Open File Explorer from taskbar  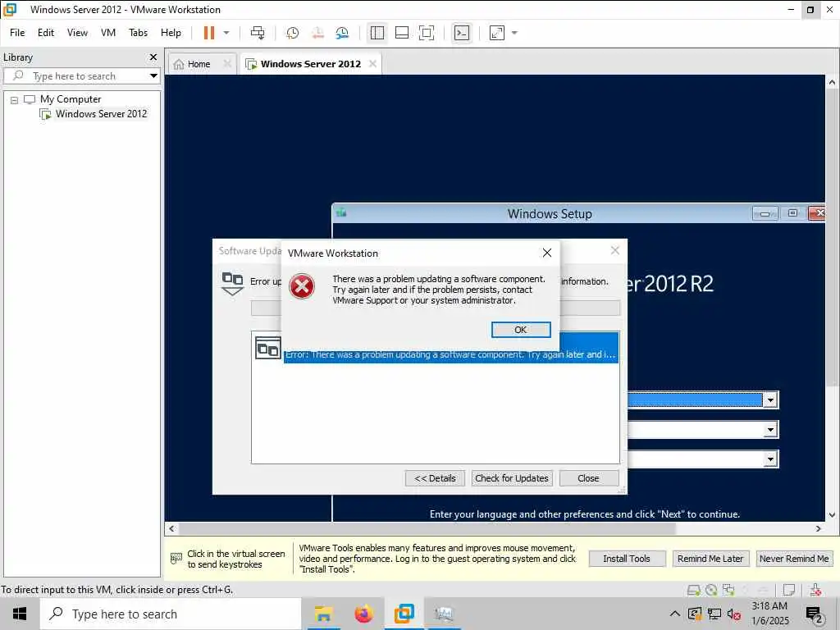click(x=323, y=614)
